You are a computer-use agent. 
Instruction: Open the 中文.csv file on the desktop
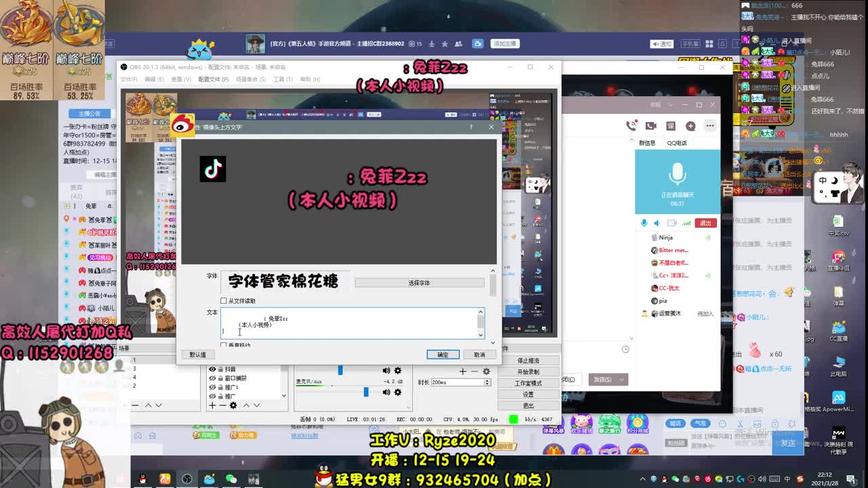(x=838, y=226)
